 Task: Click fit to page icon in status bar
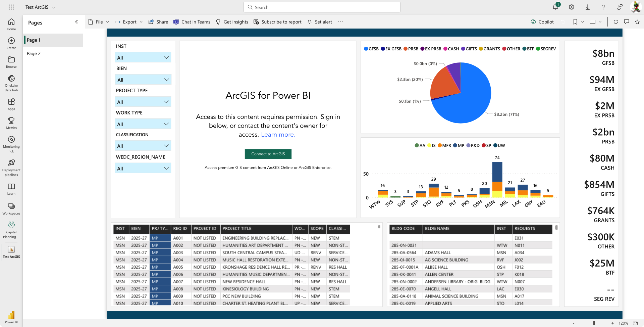(635, 323)
